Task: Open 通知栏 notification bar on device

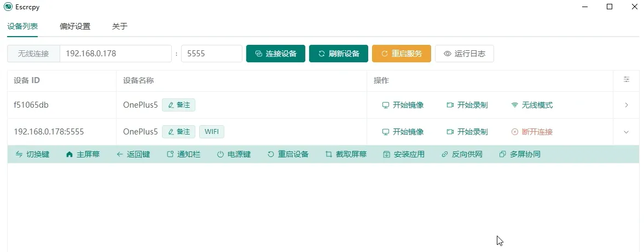Action: tap(183, 154)
